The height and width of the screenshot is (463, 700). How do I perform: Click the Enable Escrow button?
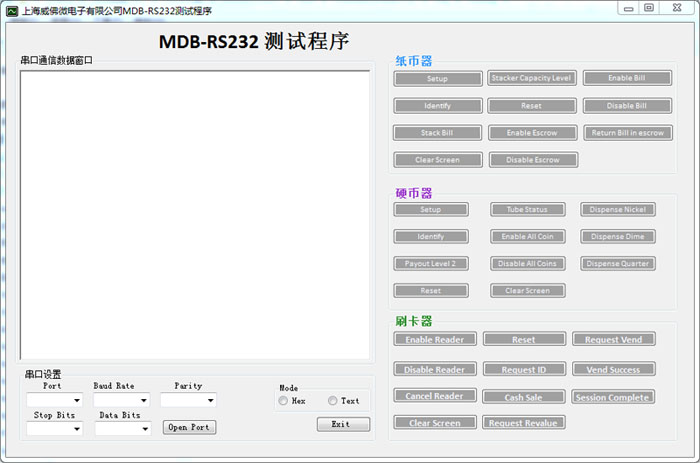532,132
